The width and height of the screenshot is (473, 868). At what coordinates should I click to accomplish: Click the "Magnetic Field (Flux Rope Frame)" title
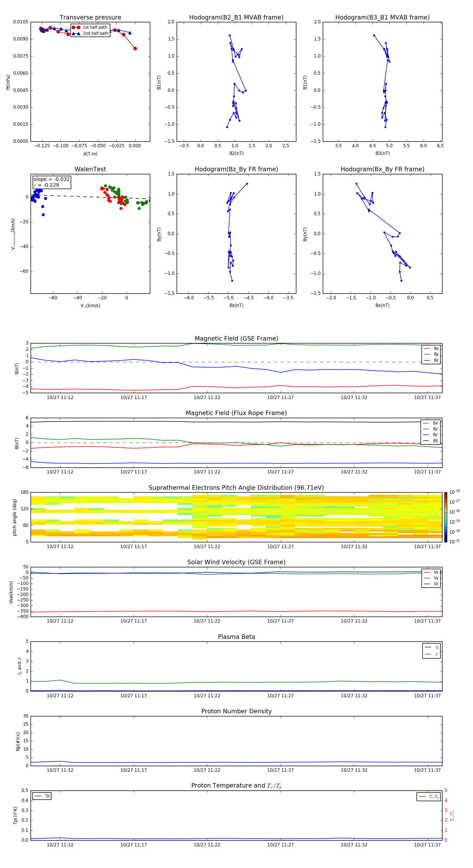click(x=236, y=413)
